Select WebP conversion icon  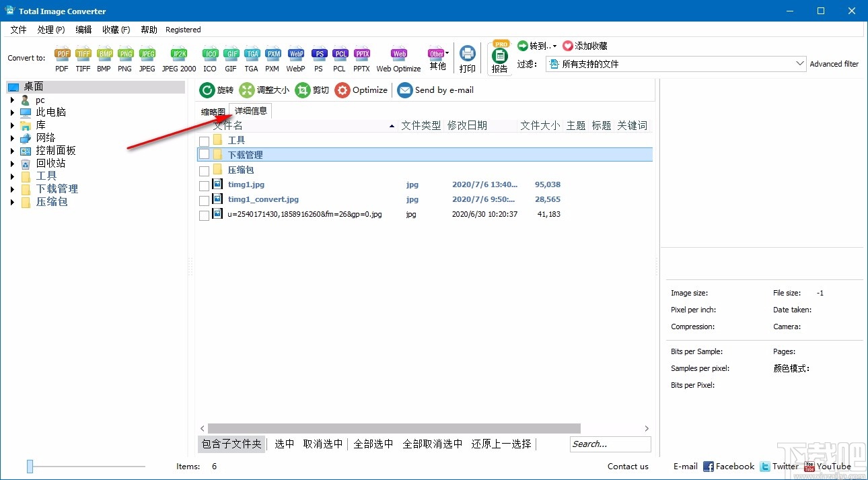click(x=295, y=59)
